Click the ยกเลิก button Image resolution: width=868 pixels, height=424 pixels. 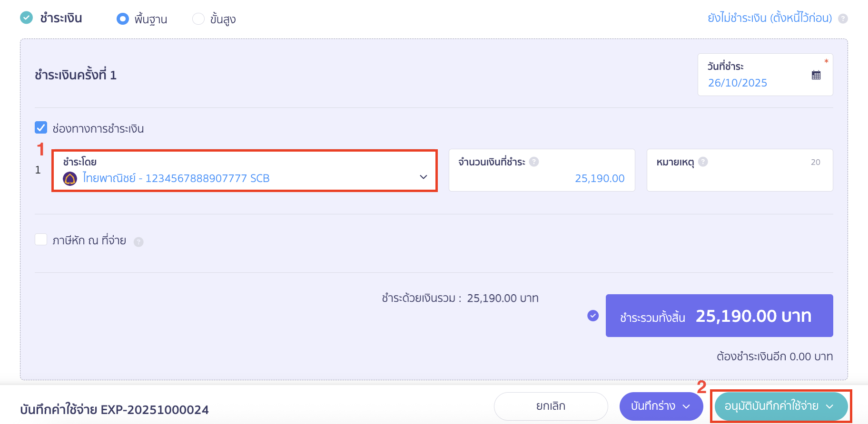point(551,406)
